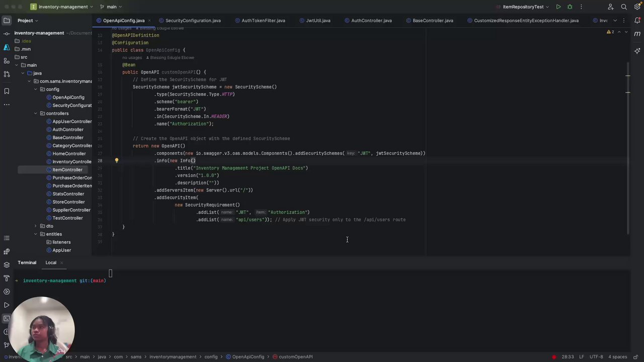
Task: Open the AI Assistant sparkle icon
Action: point(637,51)
